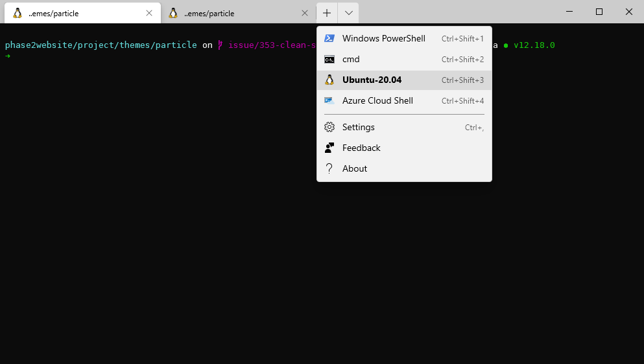644x364 pixels.
Task: Start Azure Cloud Shell
Action: tap(404, 101)
